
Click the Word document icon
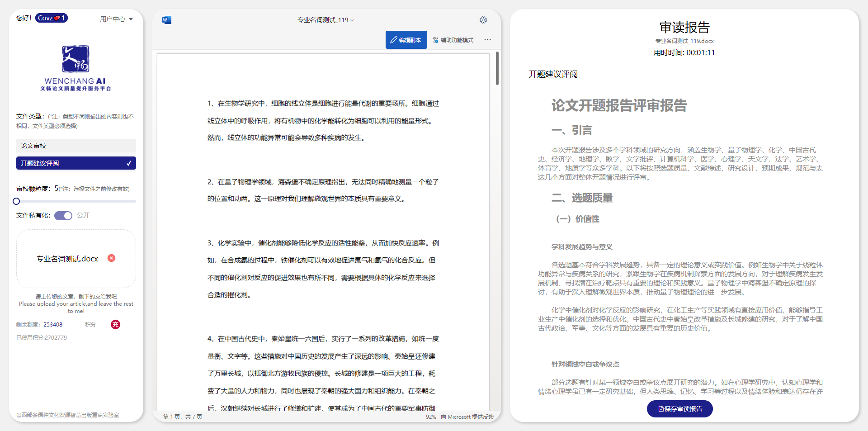click(167, 20)
